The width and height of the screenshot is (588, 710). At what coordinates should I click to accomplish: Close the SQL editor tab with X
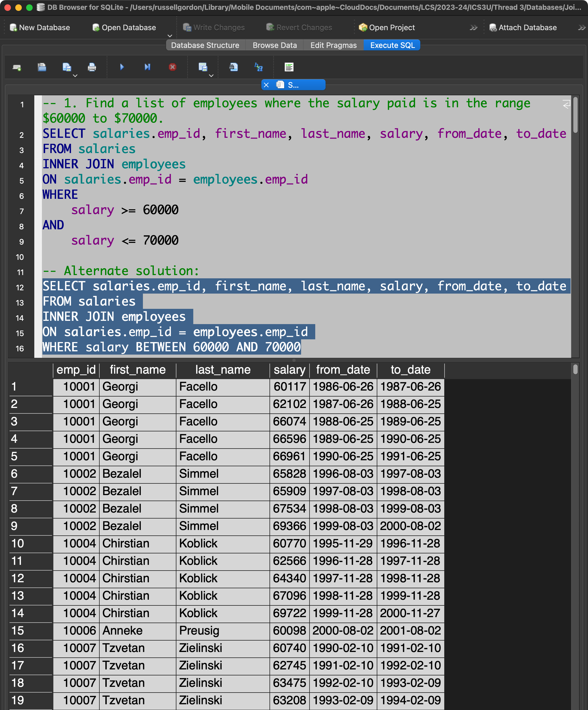(266, 85)
